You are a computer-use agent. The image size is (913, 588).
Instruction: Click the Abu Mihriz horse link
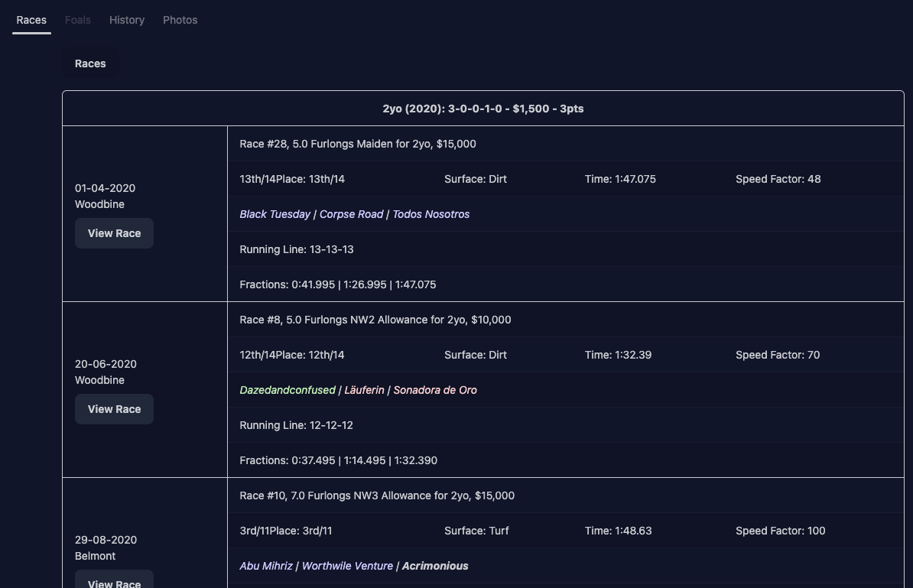pyautogui.click(x=266, y=566)
